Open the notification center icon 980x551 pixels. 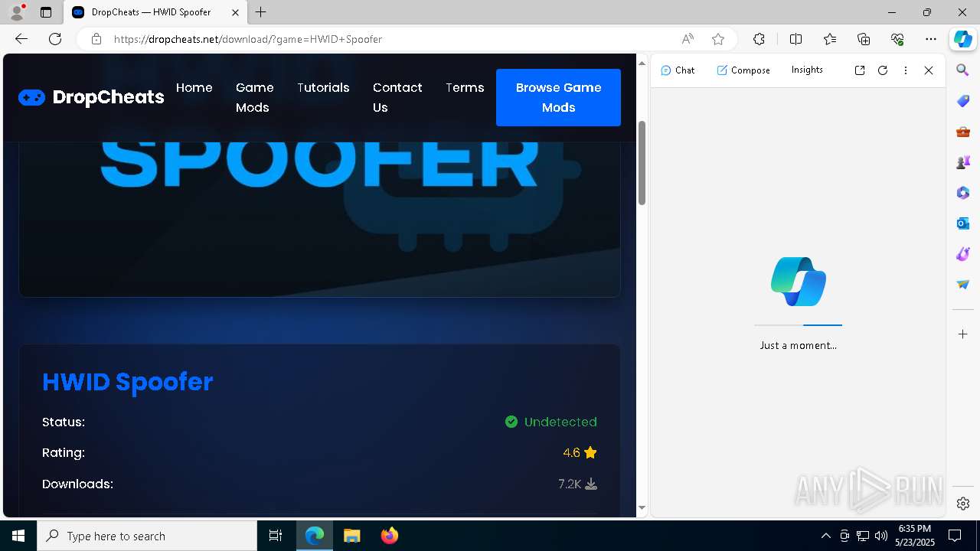[955, 536]
